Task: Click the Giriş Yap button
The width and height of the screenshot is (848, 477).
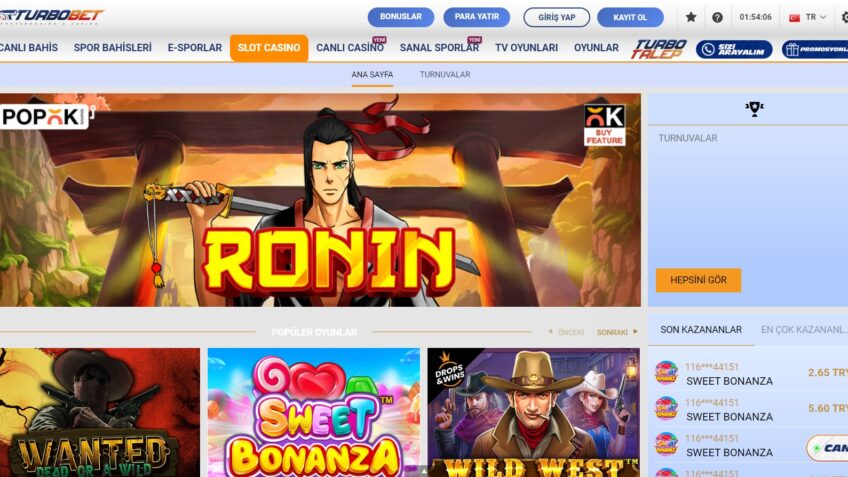Action: coord(556,17)
